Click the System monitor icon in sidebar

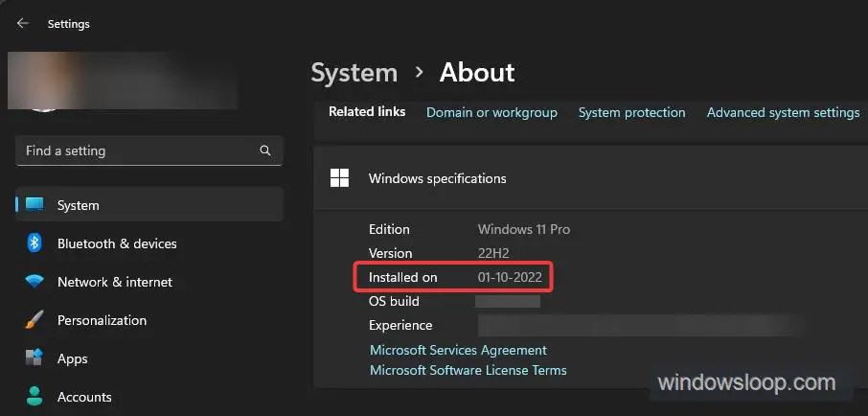(35, 205)
